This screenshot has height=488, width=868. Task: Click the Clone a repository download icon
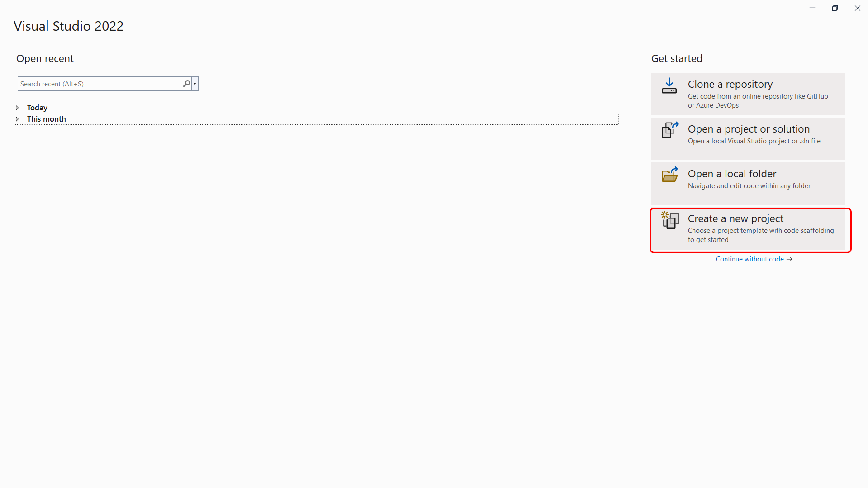coord(669,86)
